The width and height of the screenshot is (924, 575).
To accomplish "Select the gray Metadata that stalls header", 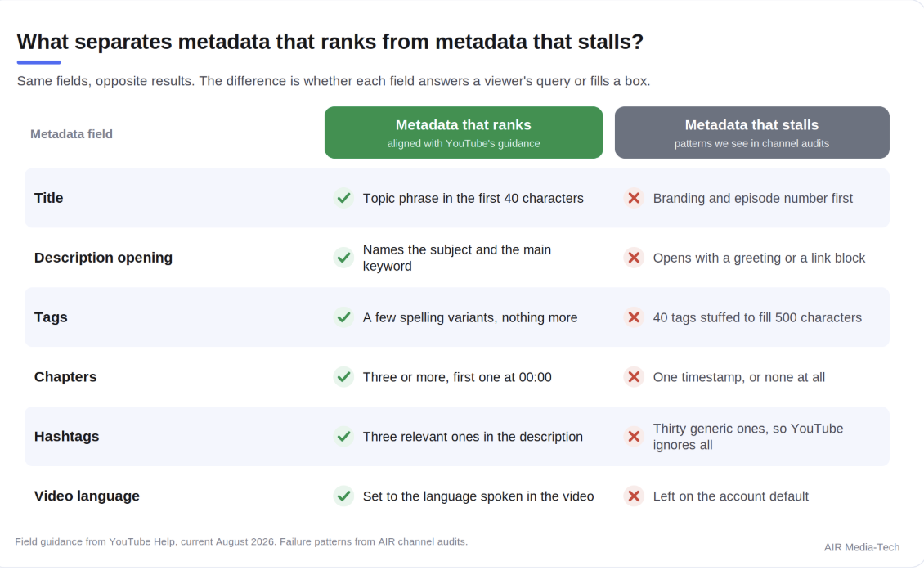I will tap(752, 133).
